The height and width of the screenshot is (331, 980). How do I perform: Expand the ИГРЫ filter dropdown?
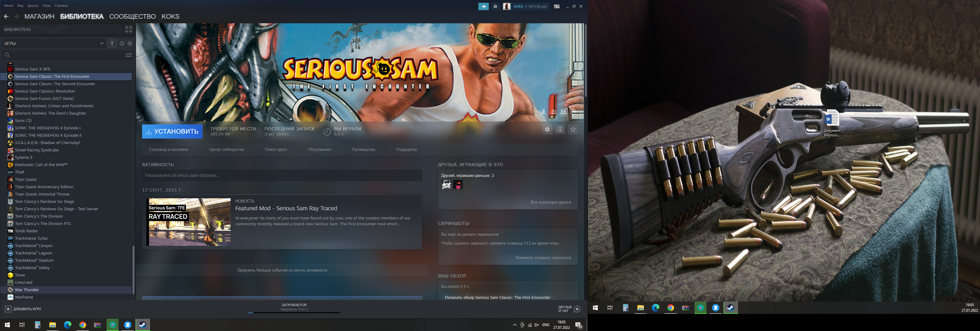[54, 44]
